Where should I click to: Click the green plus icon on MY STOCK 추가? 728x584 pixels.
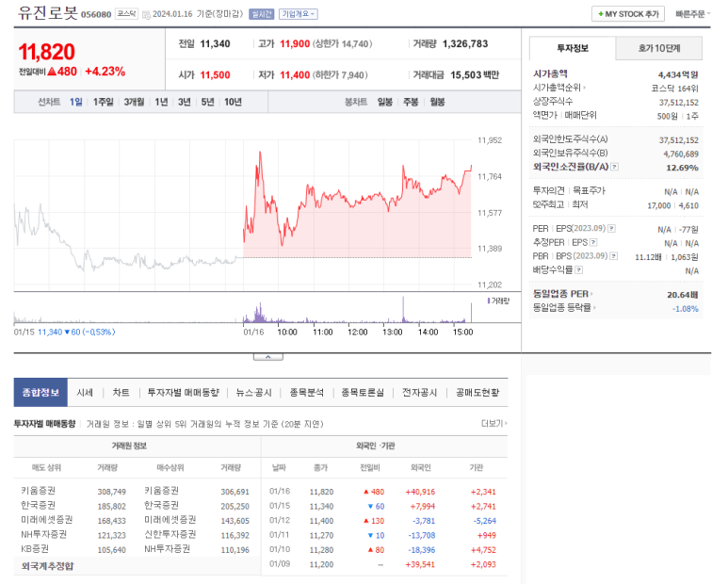click(x=601, y=14)
